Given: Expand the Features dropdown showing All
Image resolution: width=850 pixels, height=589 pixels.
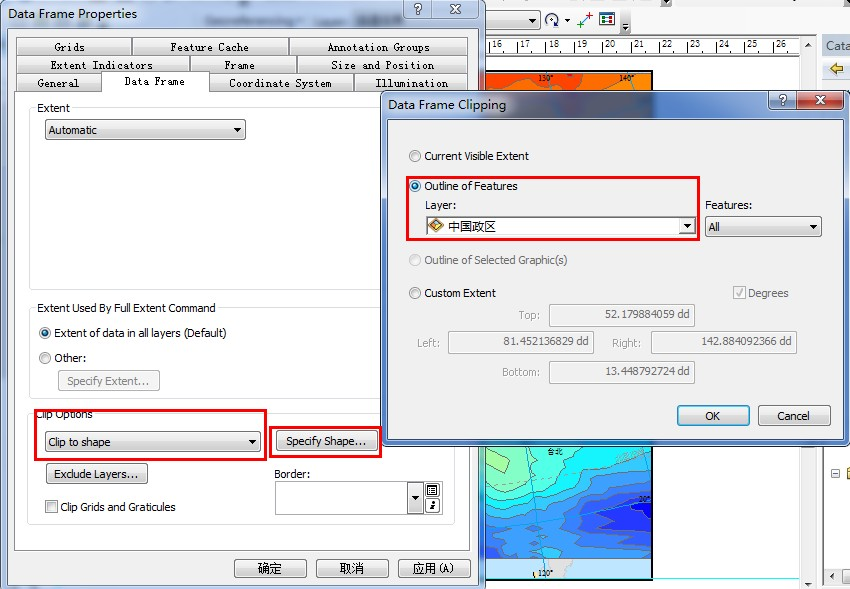Looking at the screenshot, I should (762, 227).
